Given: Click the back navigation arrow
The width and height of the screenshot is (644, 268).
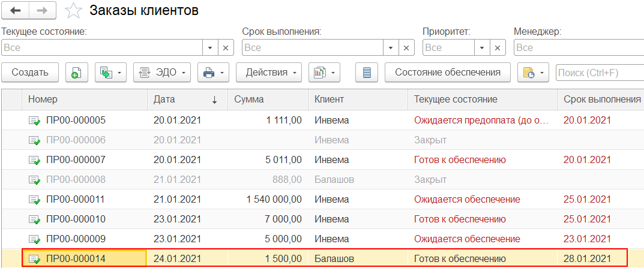Looking at the screenshot, I should click(16, 10).
